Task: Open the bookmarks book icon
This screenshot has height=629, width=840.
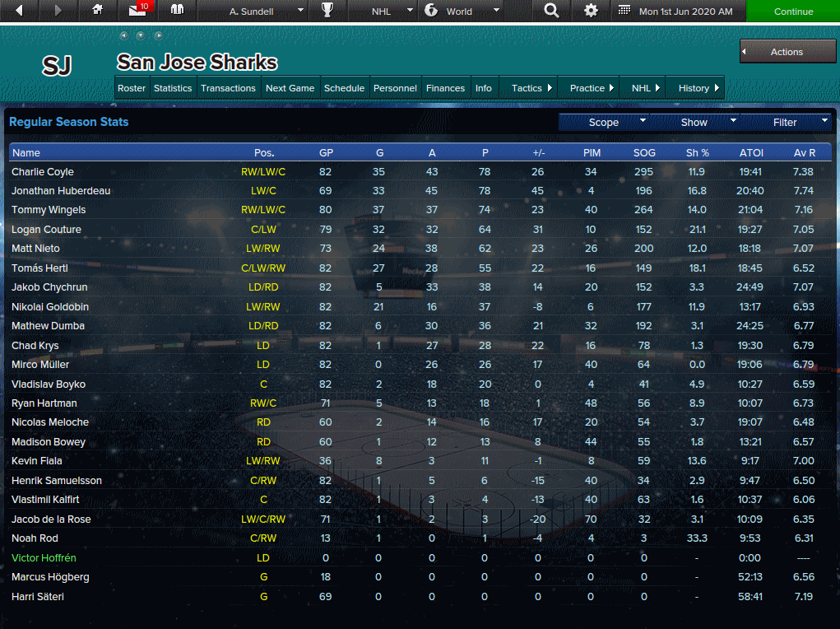Action: pos(178,10)
